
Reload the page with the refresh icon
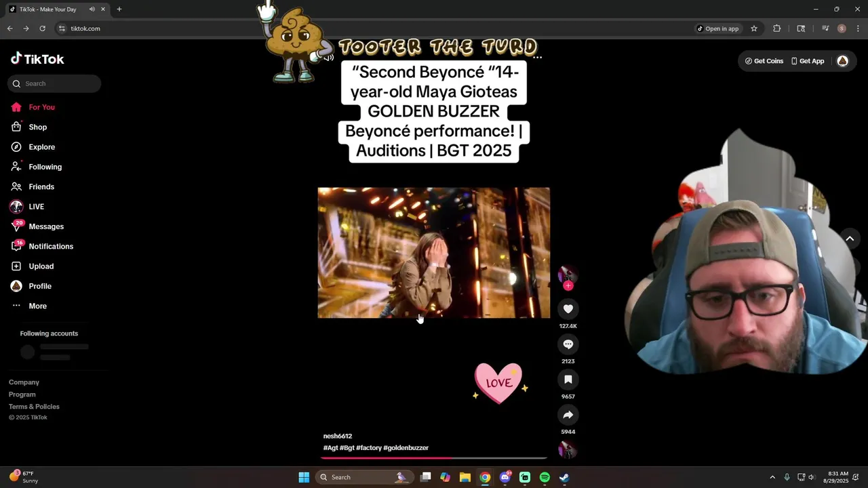(42, 28)
